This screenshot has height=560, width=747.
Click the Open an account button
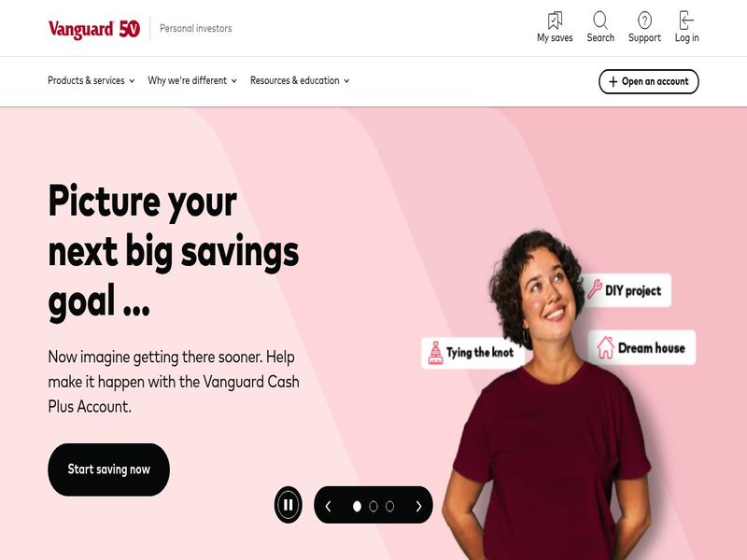(x=648, y=81)
